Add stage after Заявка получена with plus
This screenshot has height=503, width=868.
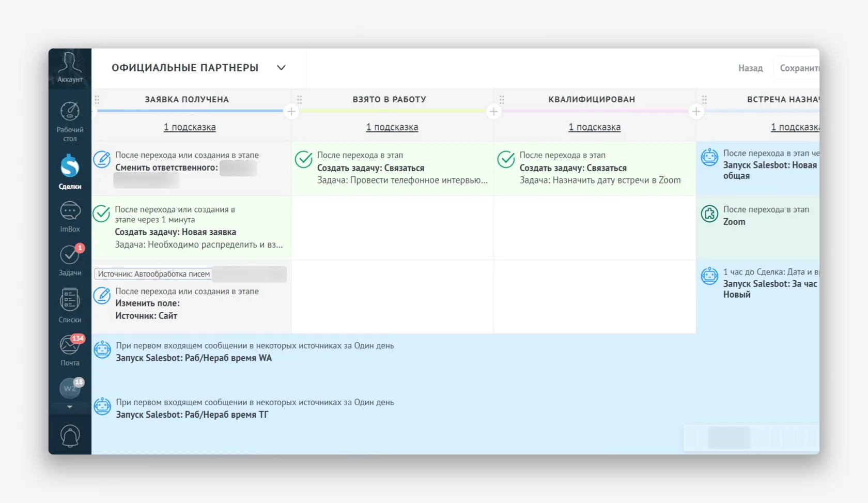point(291,112)
